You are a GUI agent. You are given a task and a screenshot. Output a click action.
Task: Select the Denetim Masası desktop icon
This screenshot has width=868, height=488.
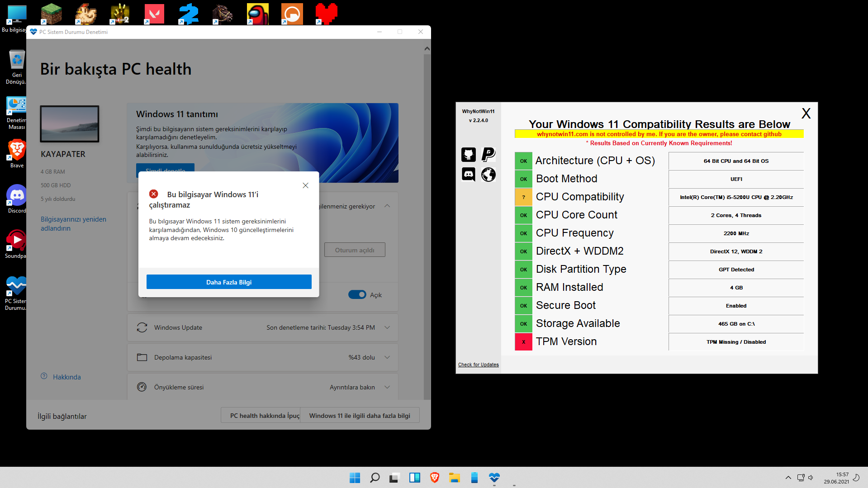coord(16,113)
